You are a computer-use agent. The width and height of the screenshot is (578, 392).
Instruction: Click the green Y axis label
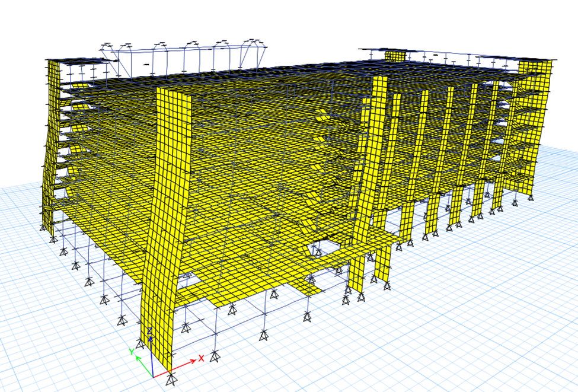click(x=132, y=352)
